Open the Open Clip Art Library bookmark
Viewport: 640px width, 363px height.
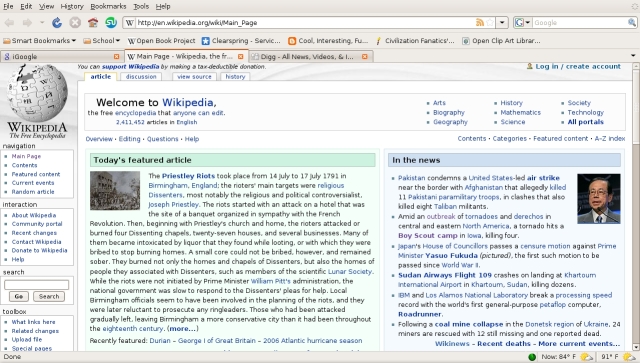coord(501,41)
